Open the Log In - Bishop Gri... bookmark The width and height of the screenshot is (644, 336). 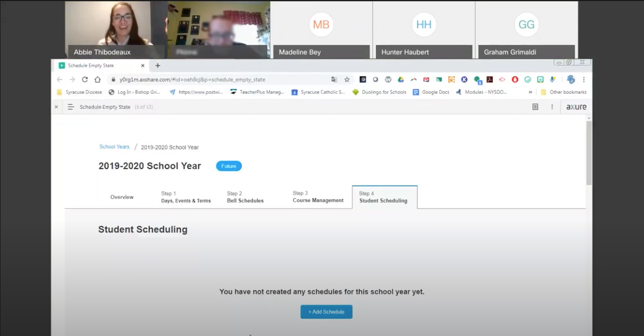pos(135,92)
